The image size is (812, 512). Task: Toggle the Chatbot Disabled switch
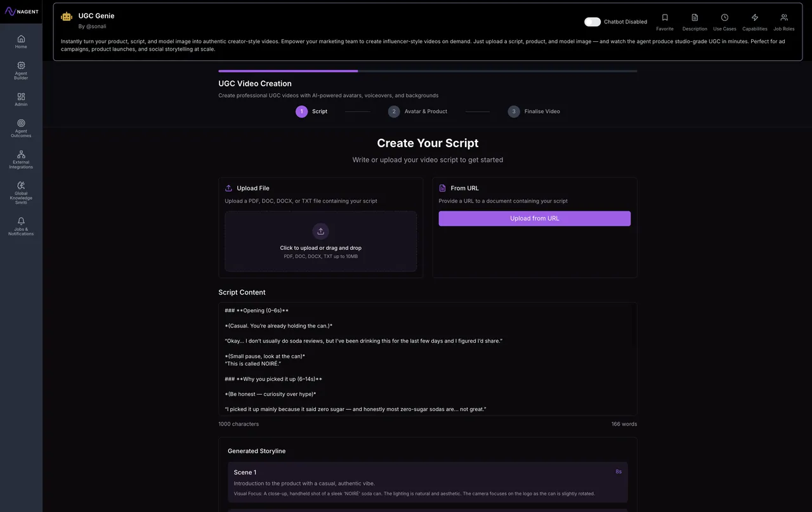pos(593,22)
